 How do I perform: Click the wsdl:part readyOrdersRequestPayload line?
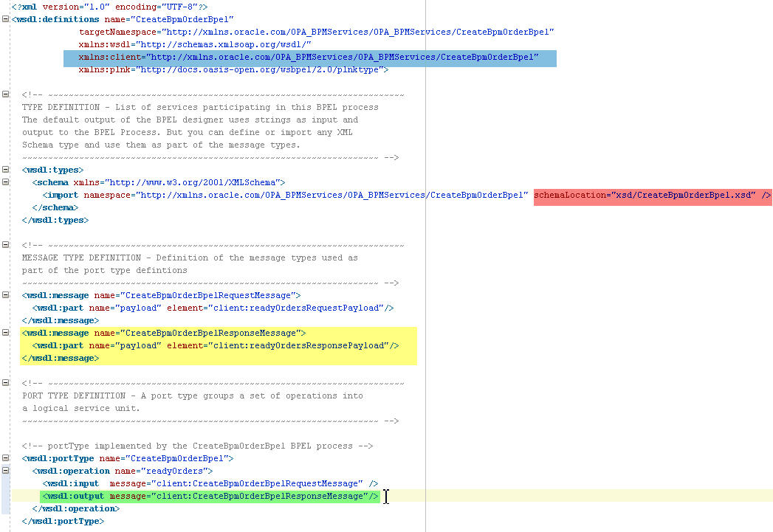[x=213, y=308]
